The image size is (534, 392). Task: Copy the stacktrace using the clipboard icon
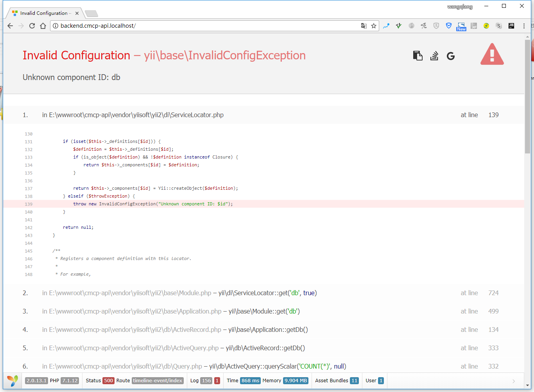pos(418,56)
